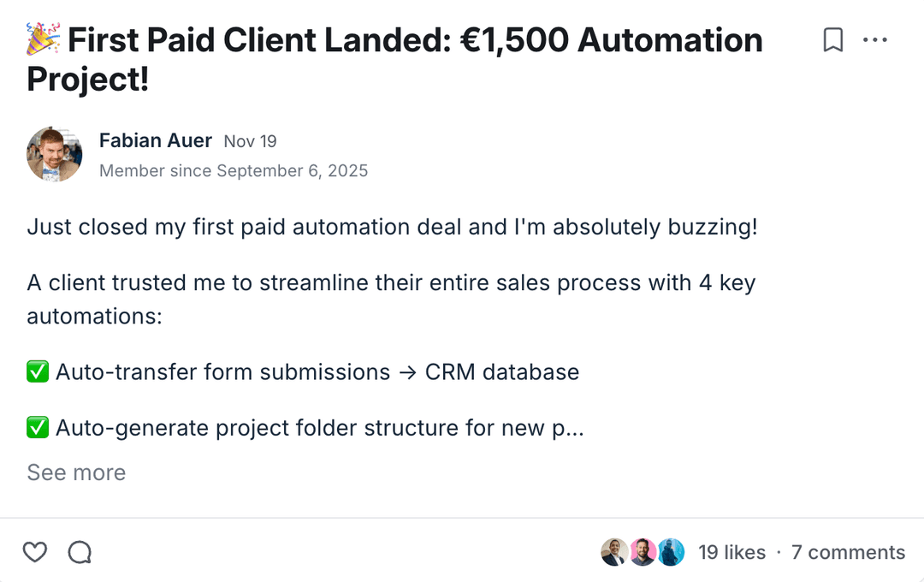Click the first liker avatar
Viewport: 924px width, 582px height.
click(613, 552)
